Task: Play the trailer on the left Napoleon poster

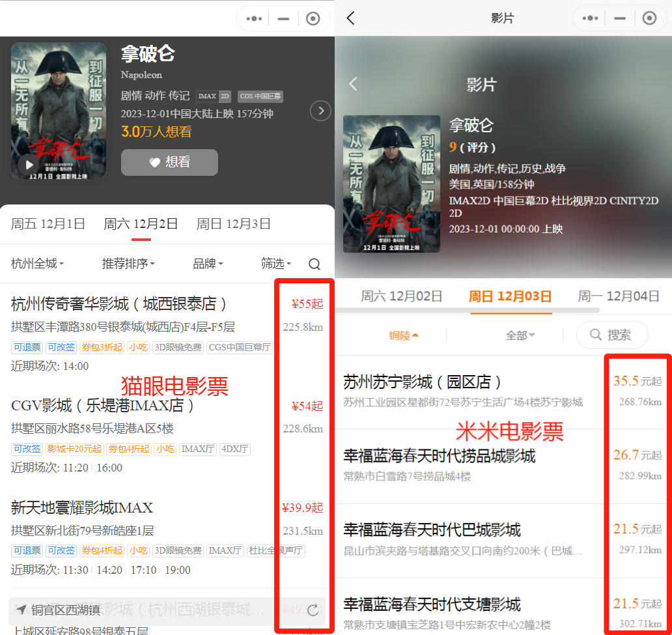Action: click(29, 165)
